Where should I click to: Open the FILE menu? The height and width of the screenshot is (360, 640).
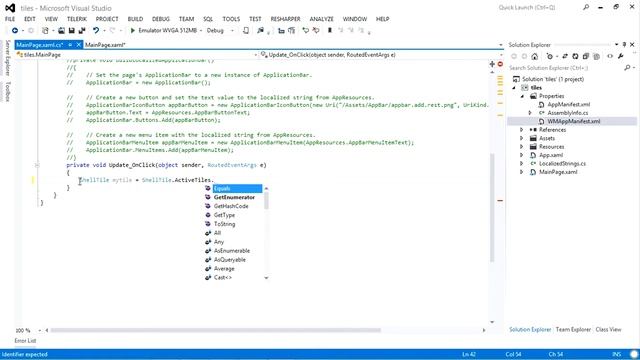(10, 19)
